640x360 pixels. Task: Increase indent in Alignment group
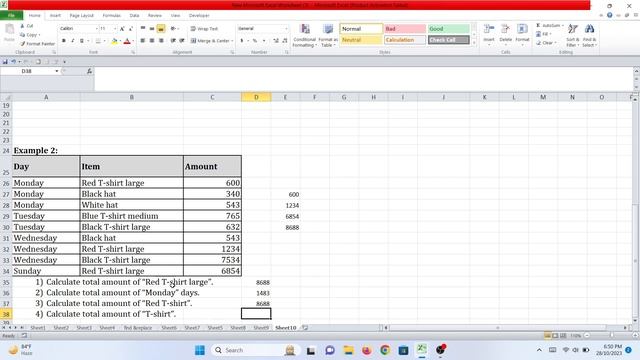(x=182, y=41)
